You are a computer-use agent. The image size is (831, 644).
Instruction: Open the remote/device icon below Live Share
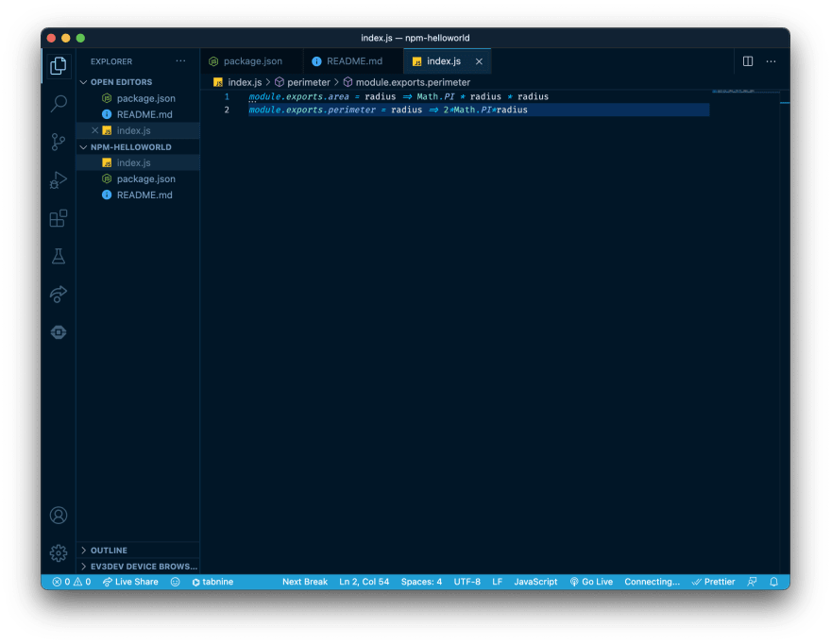click(59, 332)
